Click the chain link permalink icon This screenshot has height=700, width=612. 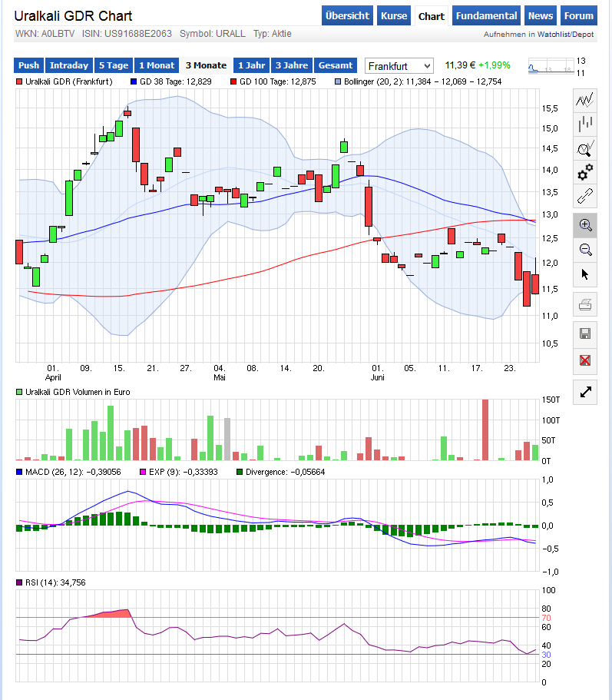coord(585,197)
